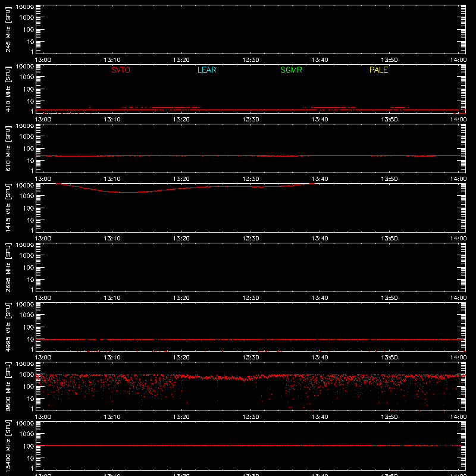Image resolution: width=476 pixels, height=476 pixels.
Task: Click the 10 value on the 4995 MHz axis
Action: point(30,339)
